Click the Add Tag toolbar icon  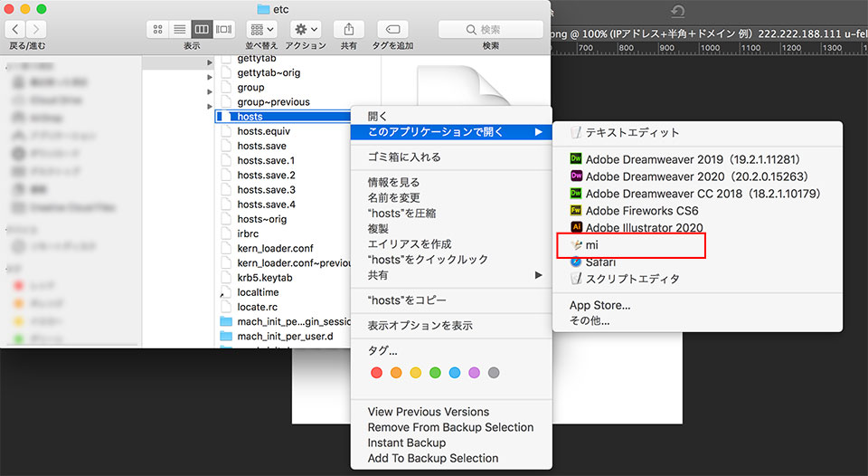tap(393, 29)
